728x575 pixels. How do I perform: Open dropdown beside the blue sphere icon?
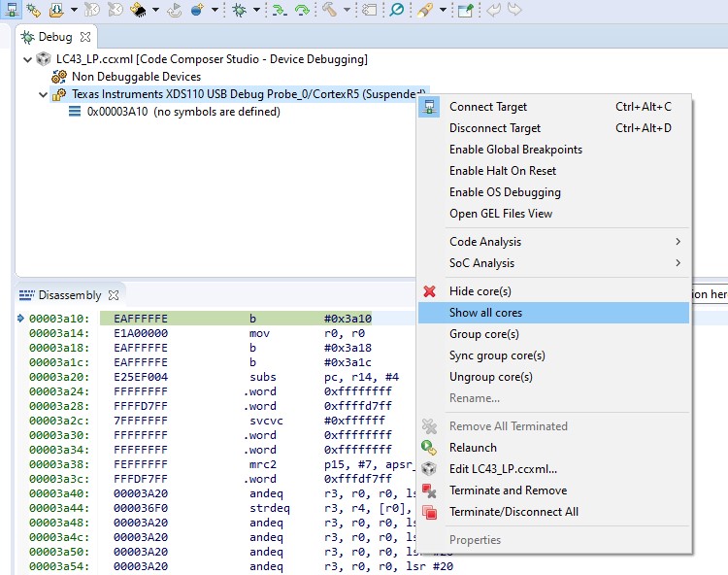(215, 10)
